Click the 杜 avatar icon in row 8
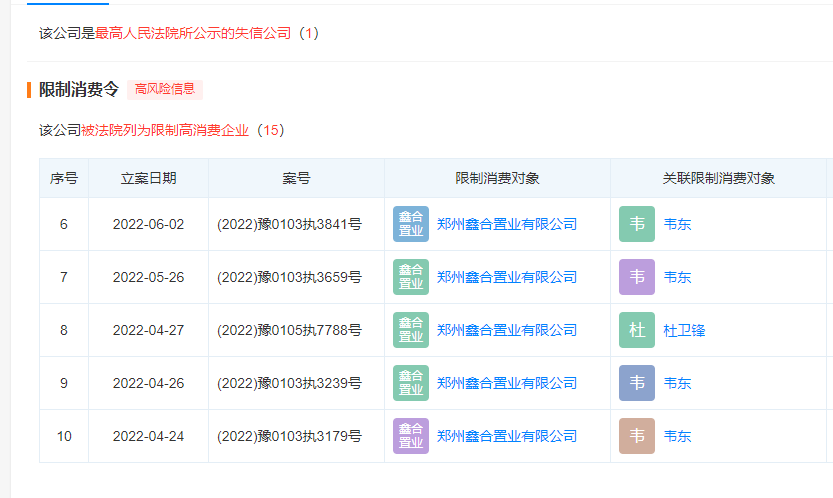The width and height of the screenshot is (833, 498). [x=636, y=330]
